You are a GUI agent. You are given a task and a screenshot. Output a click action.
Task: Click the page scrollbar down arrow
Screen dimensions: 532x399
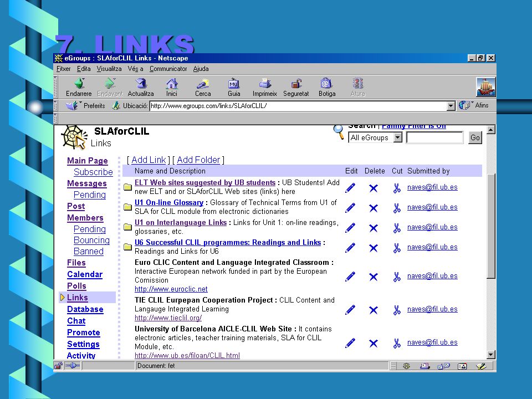(491, 355)
